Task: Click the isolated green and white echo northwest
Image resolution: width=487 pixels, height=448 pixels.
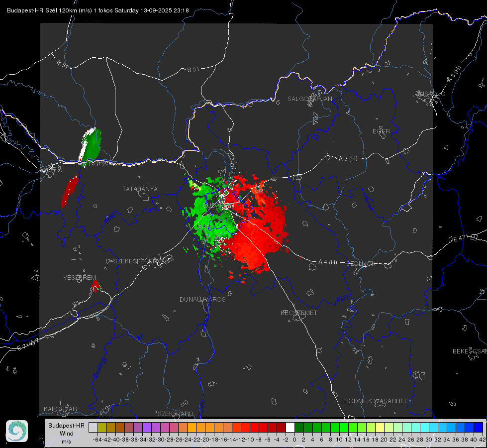Action: tap(91, 146)
